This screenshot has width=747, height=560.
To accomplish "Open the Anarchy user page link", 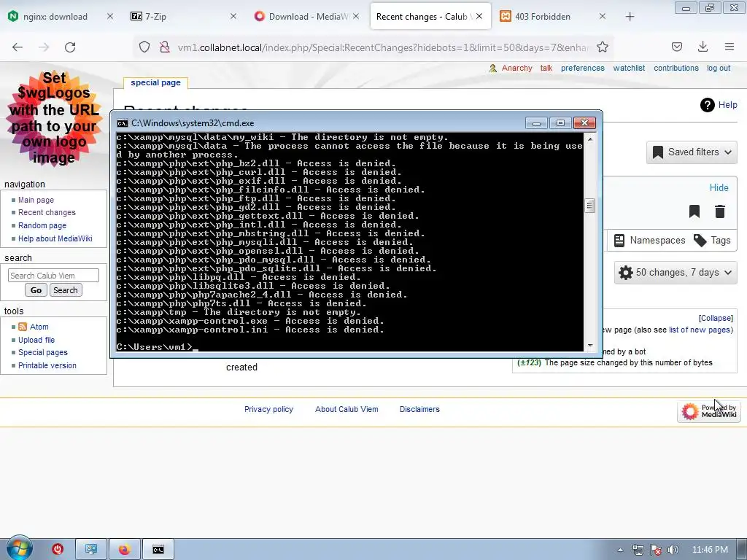I will [517, 68].
